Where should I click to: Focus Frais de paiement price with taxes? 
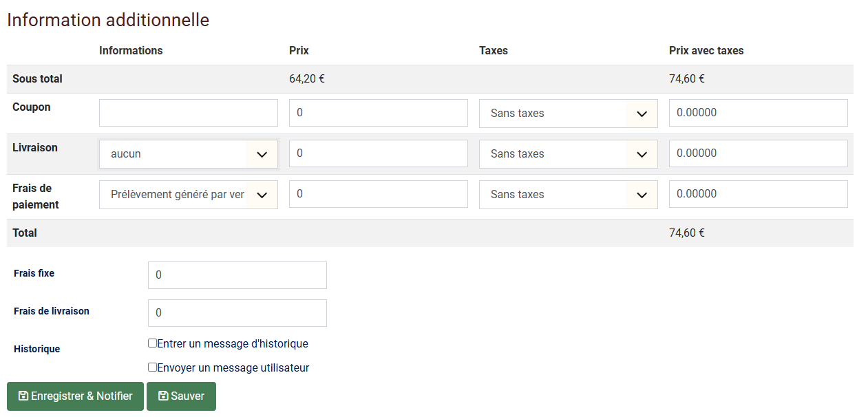pos(758,194)
